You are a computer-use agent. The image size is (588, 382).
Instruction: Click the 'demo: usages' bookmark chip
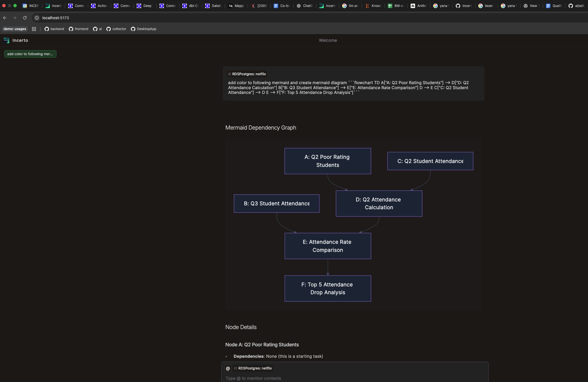coord(15,29)
